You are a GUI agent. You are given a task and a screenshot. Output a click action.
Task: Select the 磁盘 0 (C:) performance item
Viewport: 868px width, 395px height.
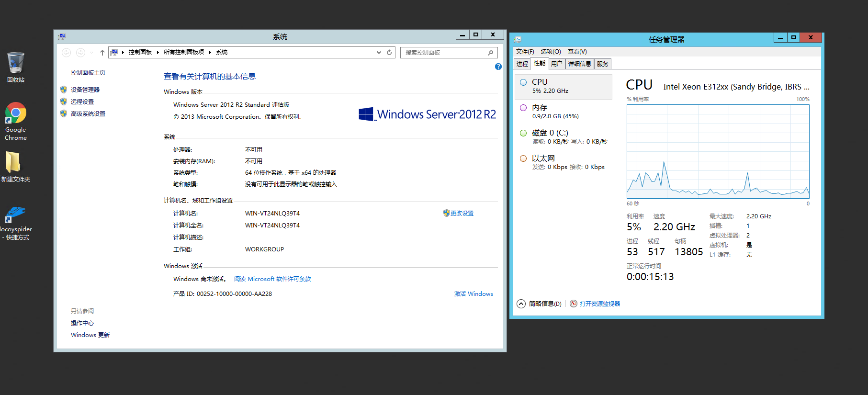[x=563, y=137]
